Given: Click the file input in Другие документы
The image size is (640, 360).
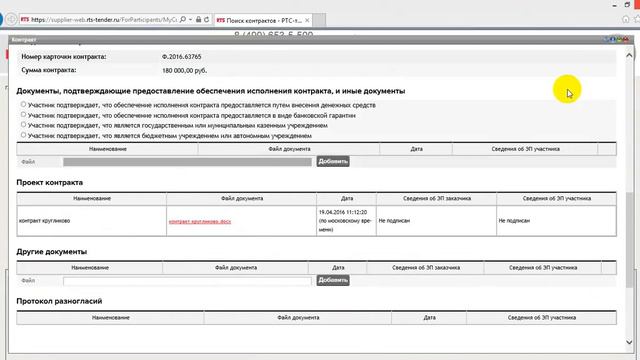Looking at the screenshot, I should [187, 281].
